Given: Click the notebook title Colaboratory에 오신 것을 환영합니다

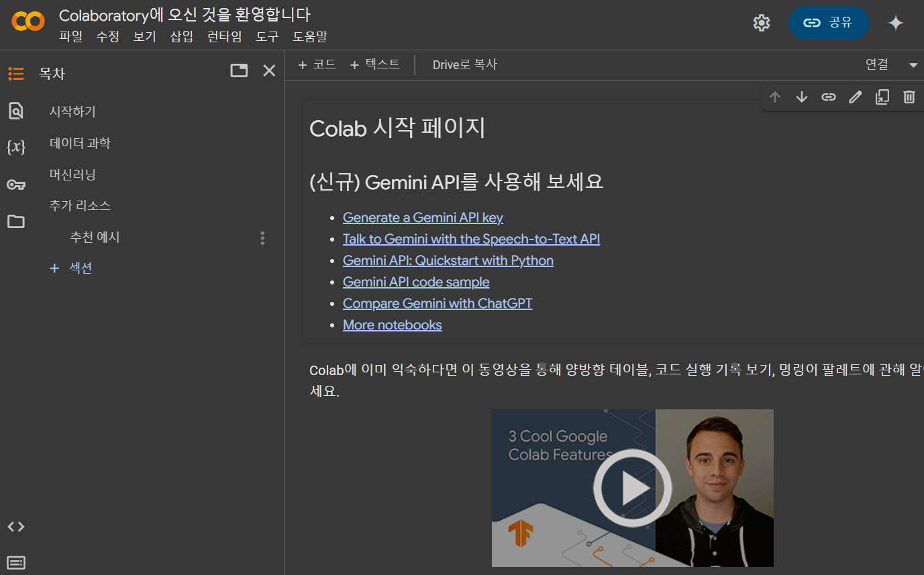Looking at the screenshot, I should pos(185,15).
